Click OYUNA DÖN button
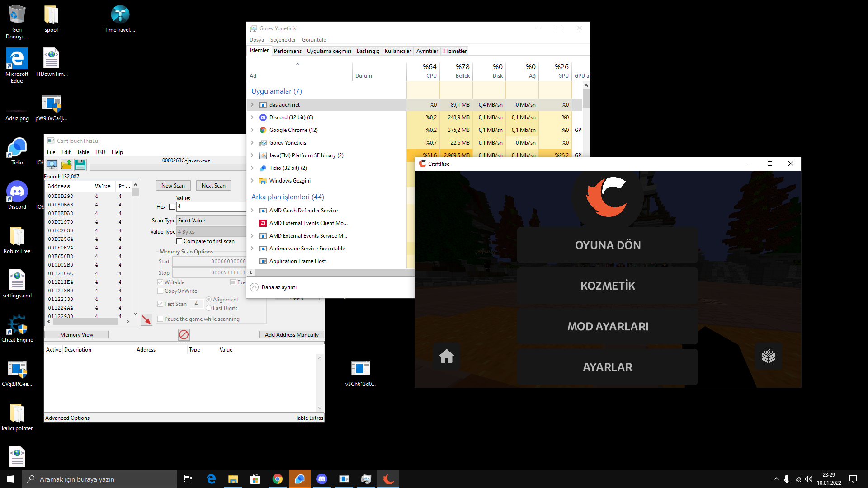 [x=608, y=245]
